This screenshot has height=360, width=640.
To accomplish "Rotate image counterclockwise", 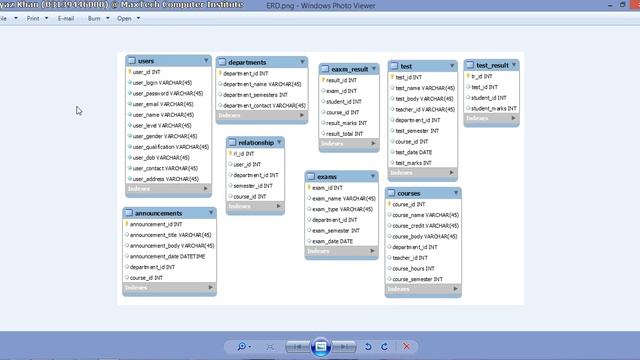I will click(x=368, y=347).
